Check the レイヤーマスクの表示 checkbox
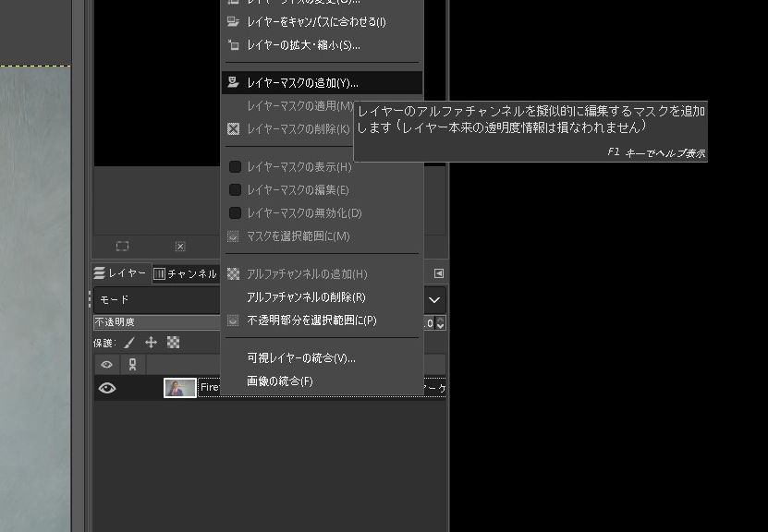The image size is (768, 532). (x=235, y=167)
